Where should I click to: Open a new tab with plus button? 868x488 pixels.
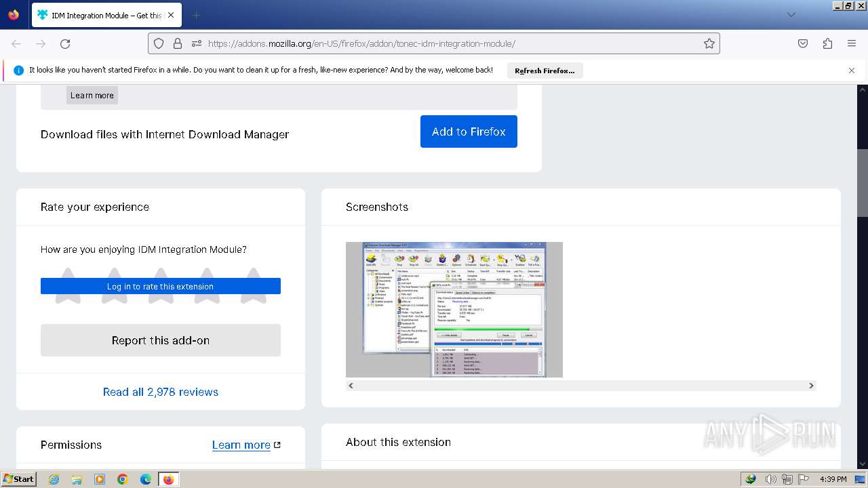point(196,15)
